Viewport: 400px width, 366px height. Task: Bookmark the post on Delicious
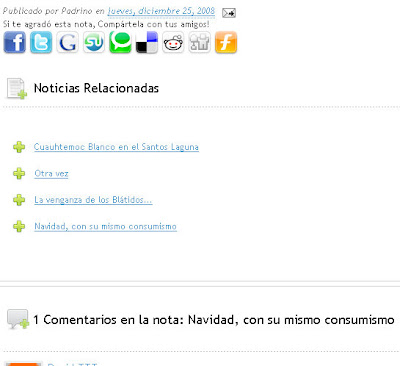[x=147, y=42]
